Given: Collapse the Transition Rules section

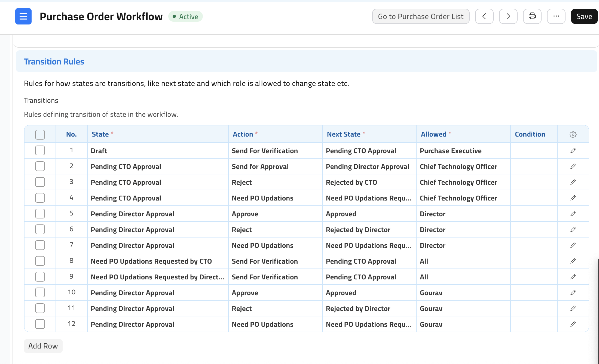Looking at the screenshot, I should [54, 61].
